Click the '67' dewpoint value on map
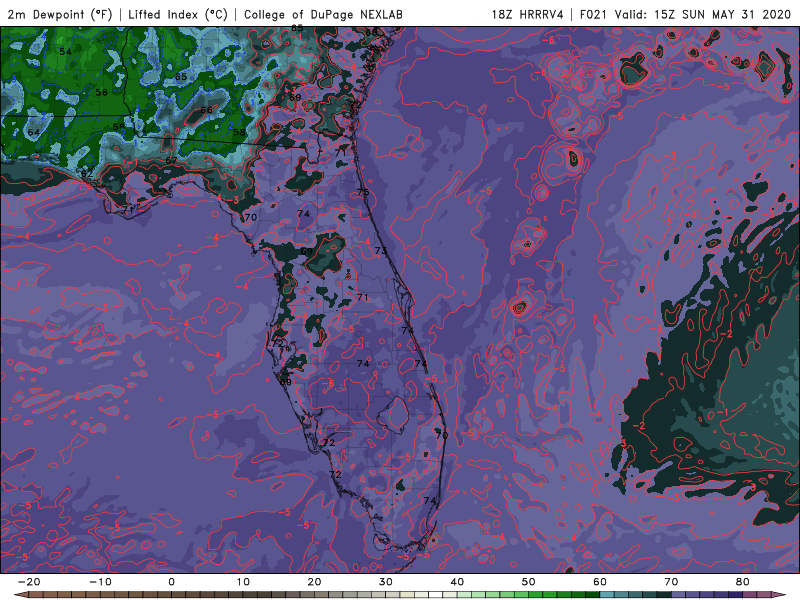The width and height of the screenshot is (800, 600). pos(171,160)
